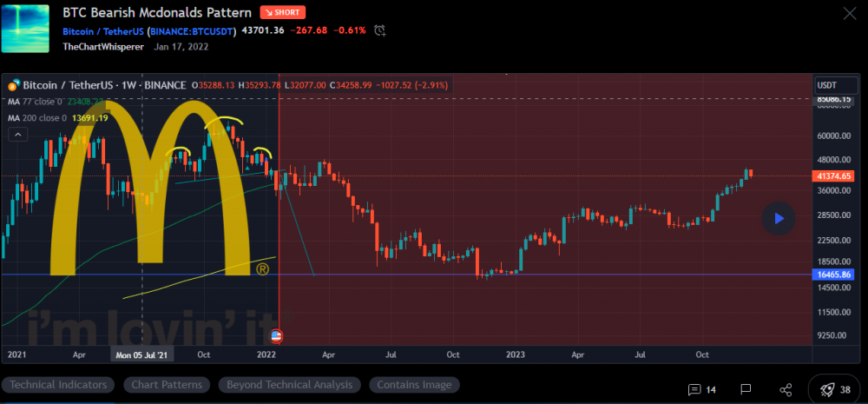Open the Bitcoin / TetherUS symbol link
Screen dimensions: 868x404
(103, 31)
